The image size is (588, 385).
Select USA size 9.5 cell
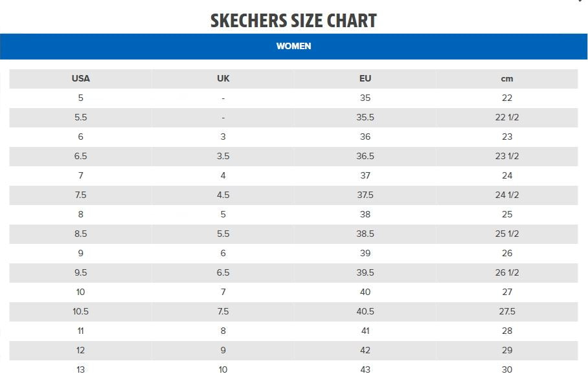(81, 272)
